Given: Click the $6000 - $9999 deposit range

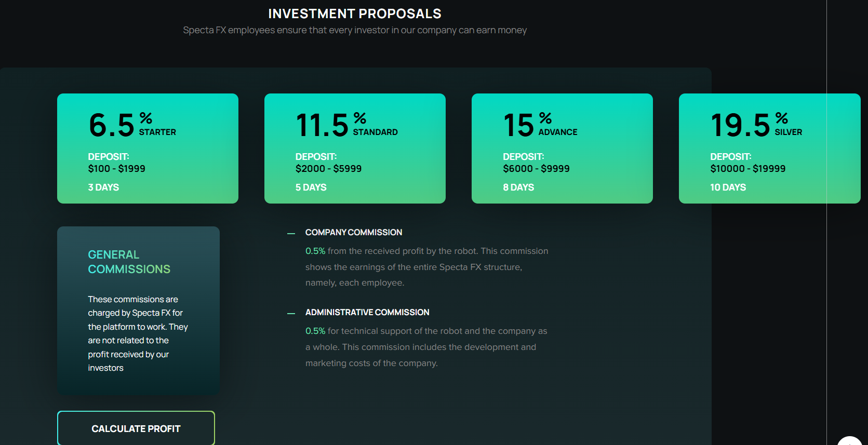Looking at the screenshot, I should [x=536, y=169].
